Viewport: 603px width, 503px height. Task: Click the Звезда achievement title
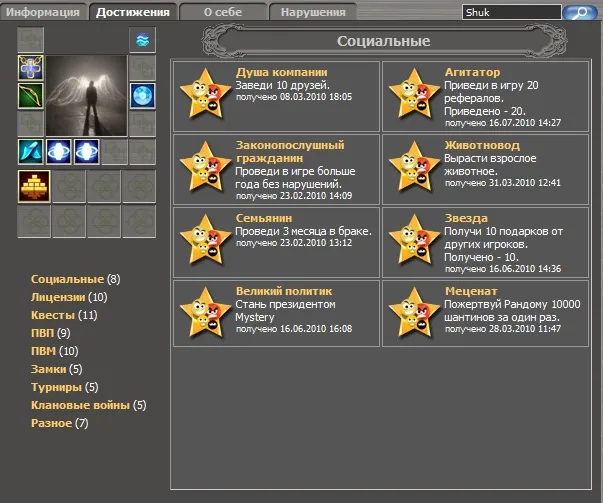[x=466, y=218]
